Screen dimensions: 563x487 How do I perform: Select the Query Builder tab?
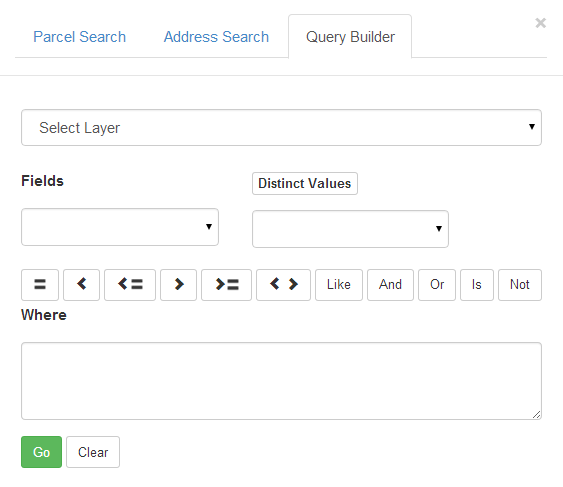coord(350,37)
